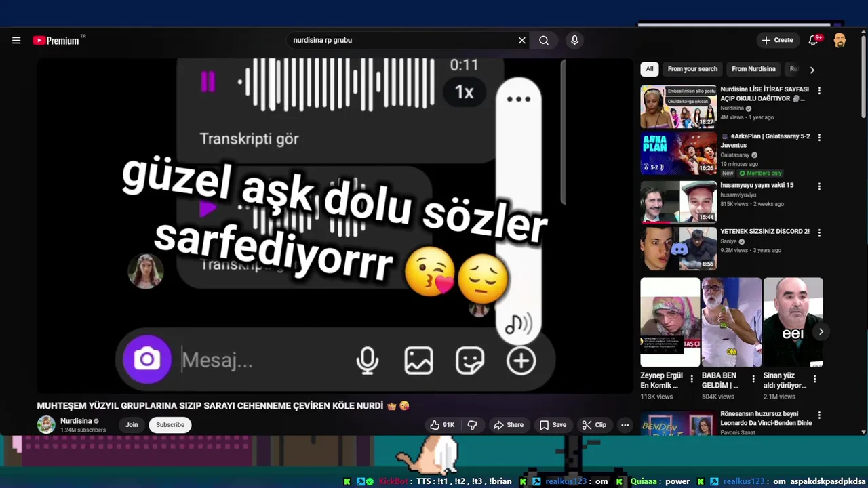
Task: Select the From your search chip
Action: (x=692, y=69)
